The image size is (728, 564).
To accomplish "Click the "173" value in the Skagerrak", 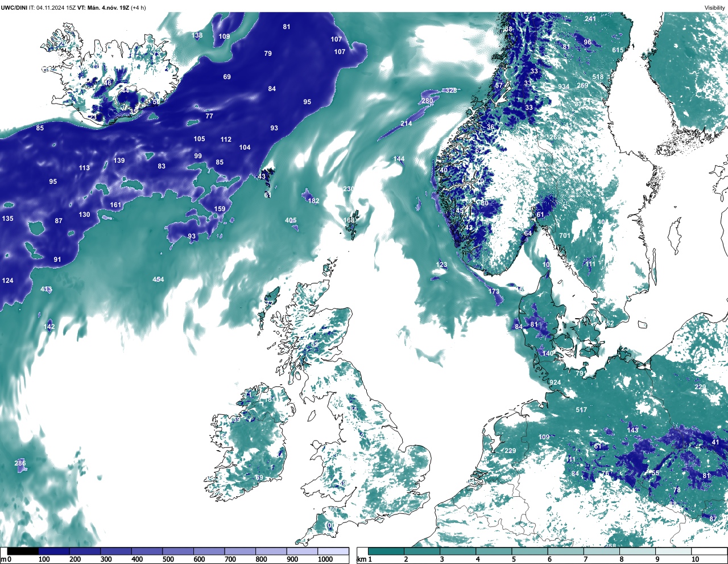I will pos(494,291).
